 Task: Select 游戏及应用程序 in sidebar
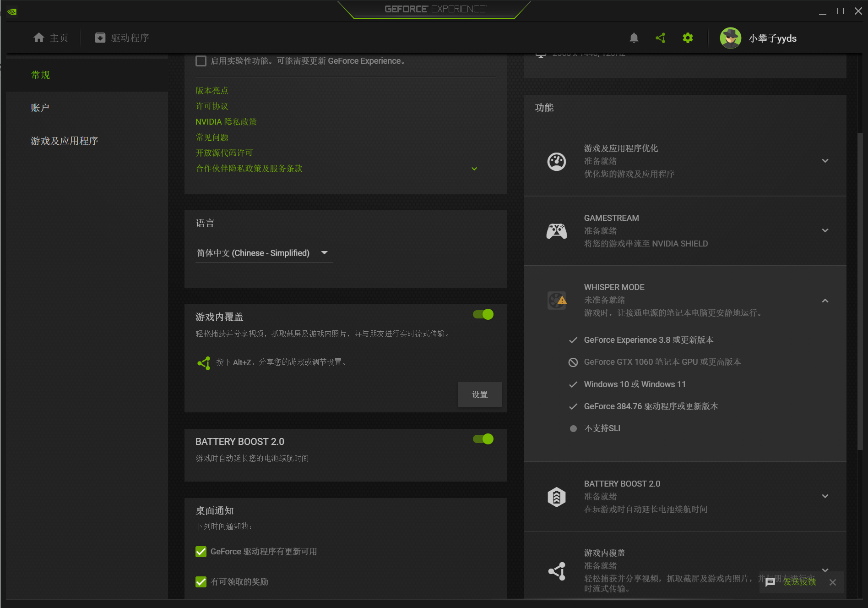[65, 141]
